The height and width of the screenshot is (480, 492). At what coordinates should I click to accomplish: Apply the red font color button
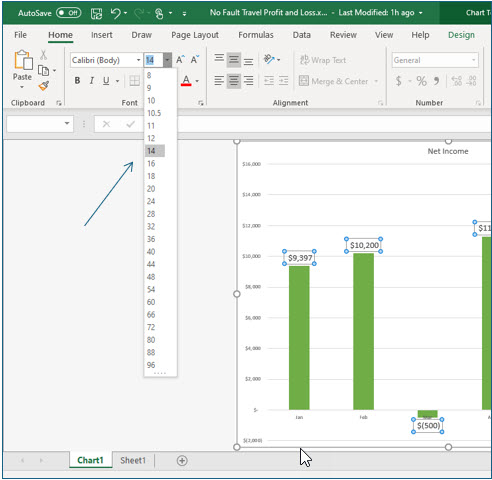click(186, 81)
